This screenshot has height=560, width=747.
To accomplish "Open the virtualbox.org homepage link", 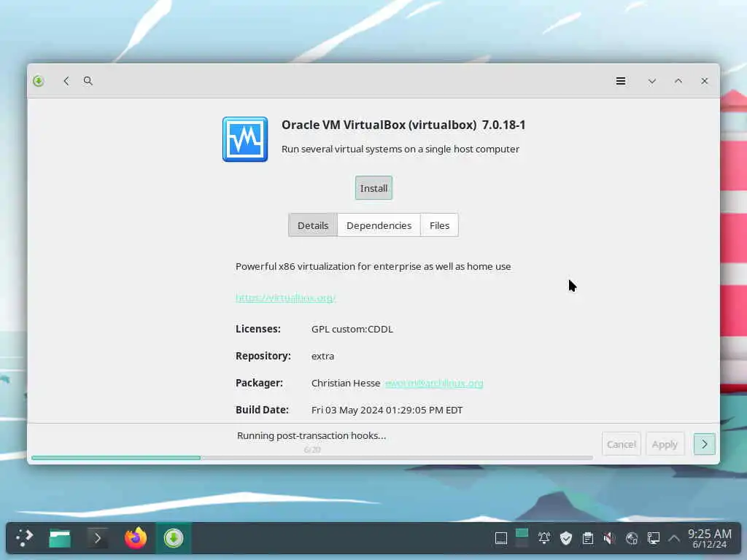I will coord(285,297).
